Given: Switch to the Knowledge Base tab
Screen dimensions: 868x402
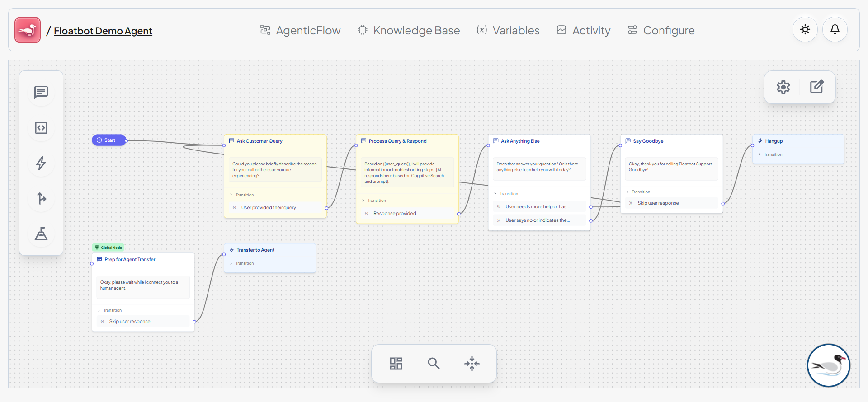Looking at the screenshot, I should (x=409, y=30).
